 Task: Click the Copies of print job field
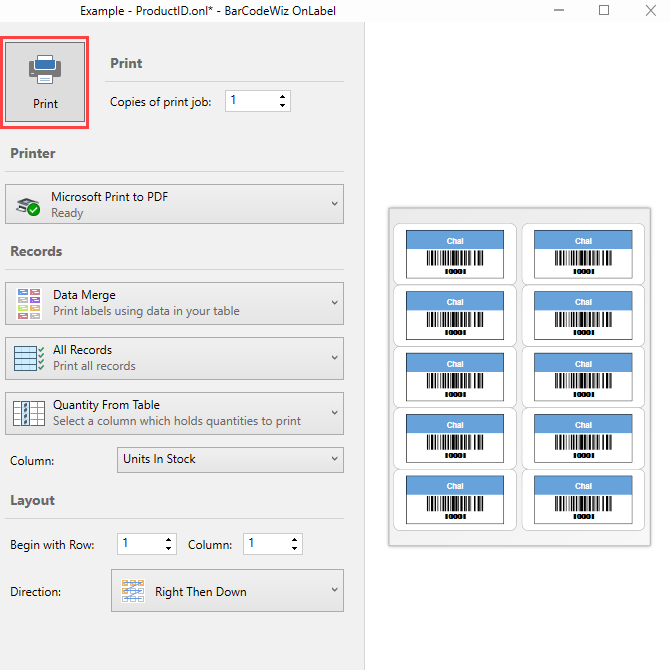point(250,101)
